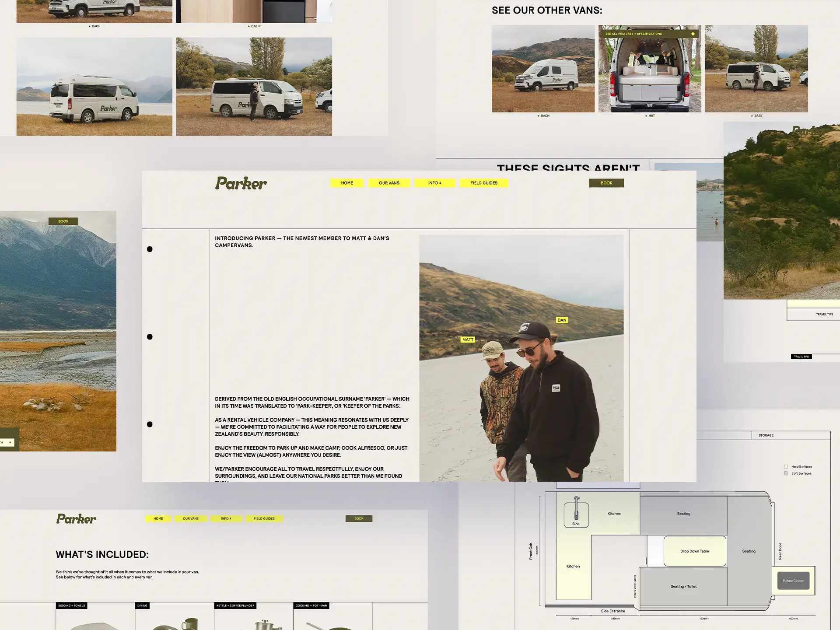This screenshot has width=840, height=630.
Task: Click the Hard Surfaces legend swatch
Action: [x=786, y=466]
